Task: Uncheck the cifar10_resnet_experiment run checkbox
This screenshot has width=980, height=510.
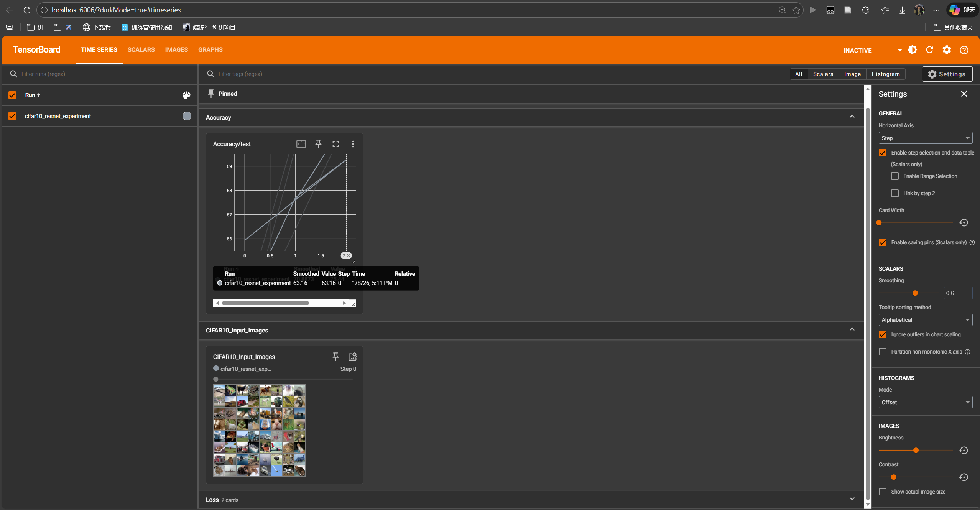Action: (x=12, y=116)
